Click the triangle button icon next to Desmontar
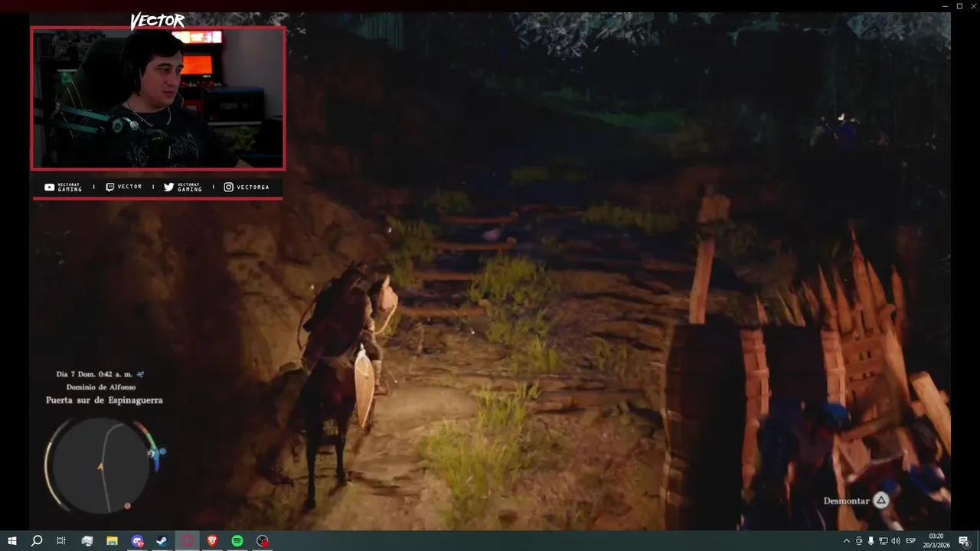This screenshot has height=551, width=980. (881, 500)
